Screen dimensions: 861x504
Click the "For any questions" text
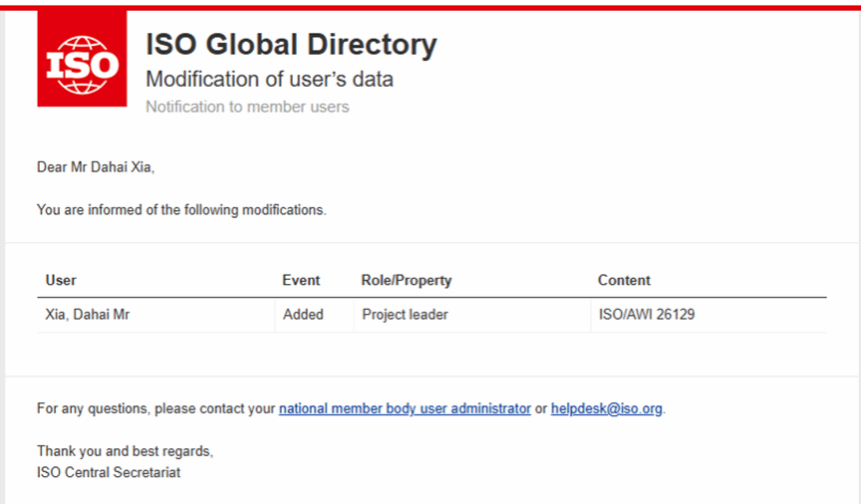click(155, 408)
